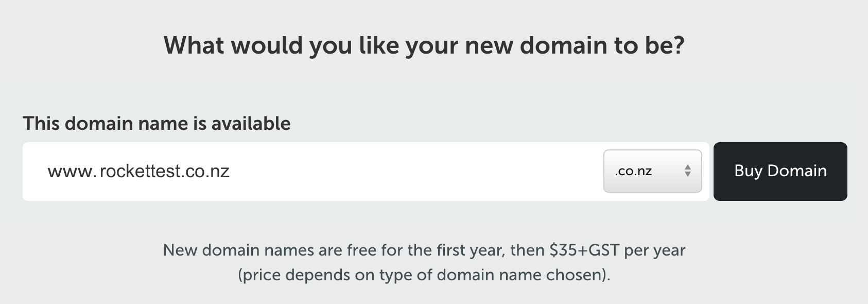Click the 'What would you like' heading
Viewport: 868px width, 304px height.
click(x=424, y=45)
